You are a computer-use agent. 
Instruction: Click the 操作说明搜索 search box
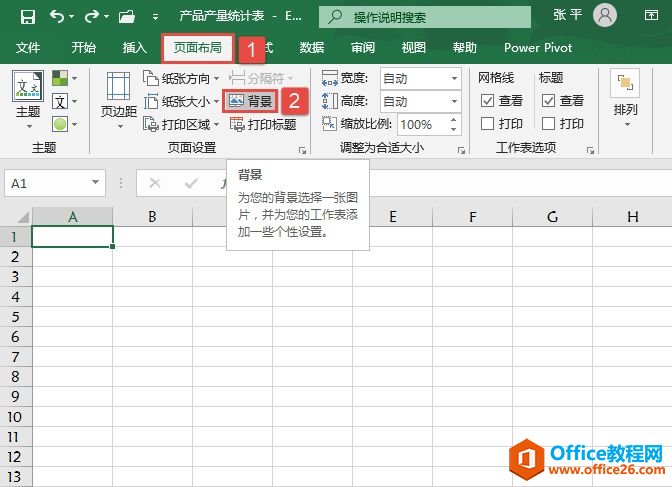tap(425, 17)
